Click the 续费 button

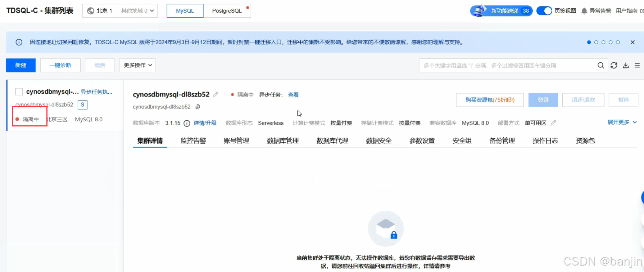(x=100, y=65)
